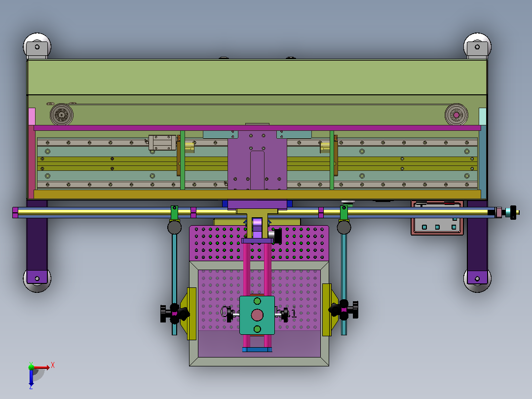Select the blue crossbar at the pink rods' bottom

[257, 350]
